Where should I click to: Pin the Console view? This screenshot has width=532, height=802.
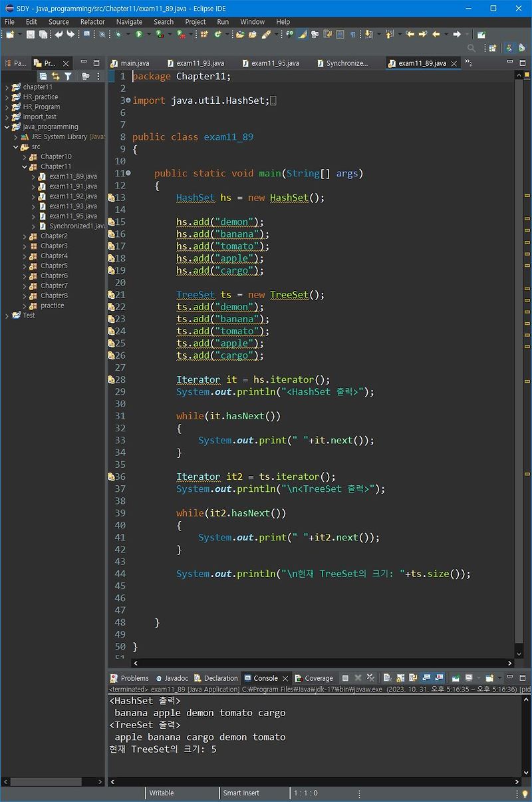455,678
